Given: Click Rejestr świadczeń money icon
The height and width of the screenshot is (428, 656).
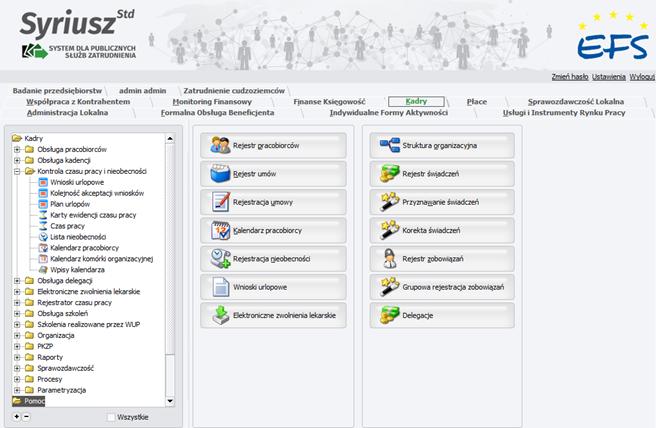Looking at the screenshot, I should 390,174.
